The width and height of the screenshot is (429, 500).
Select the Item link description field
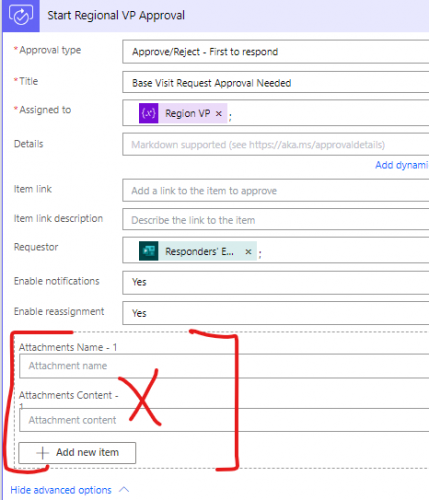pos(276,220)
